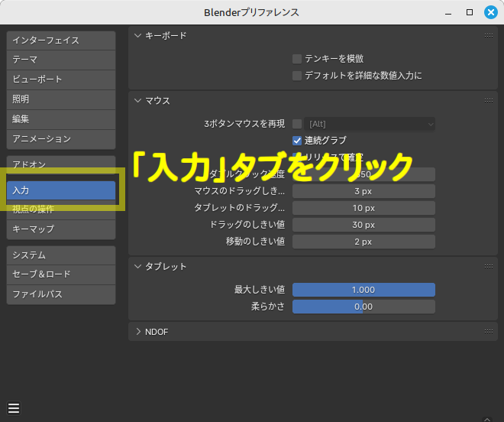This screenshot has width=504, height=422.
Task: Adjust the 柔らかさ slider
Action: point(363,307)
